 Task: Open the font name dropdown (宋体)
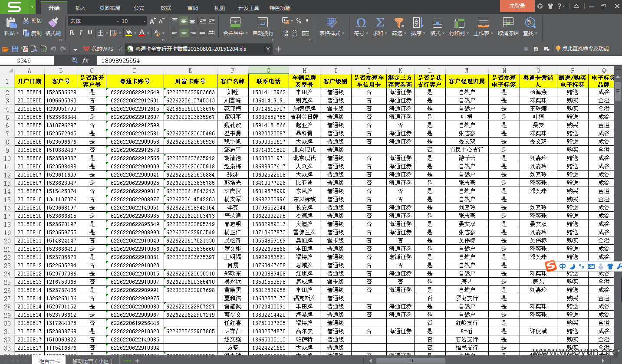[118, 21]
